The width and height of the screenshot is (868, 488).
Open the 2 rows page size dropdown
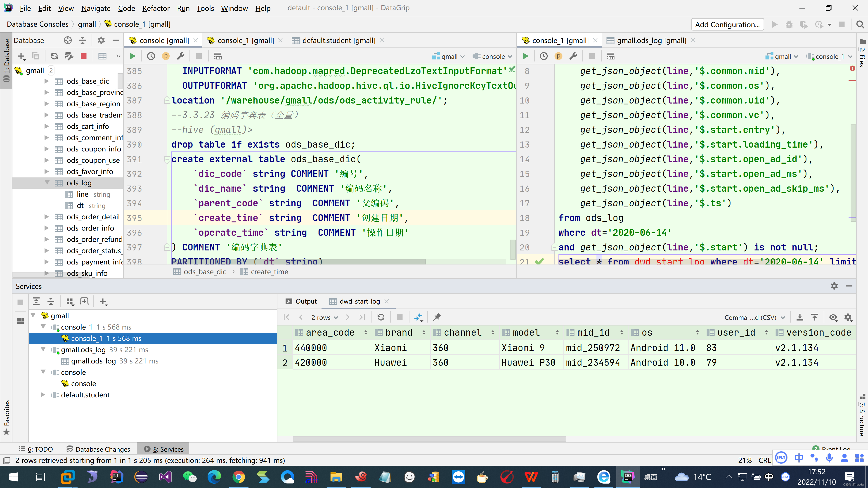(x=324, y=317)
